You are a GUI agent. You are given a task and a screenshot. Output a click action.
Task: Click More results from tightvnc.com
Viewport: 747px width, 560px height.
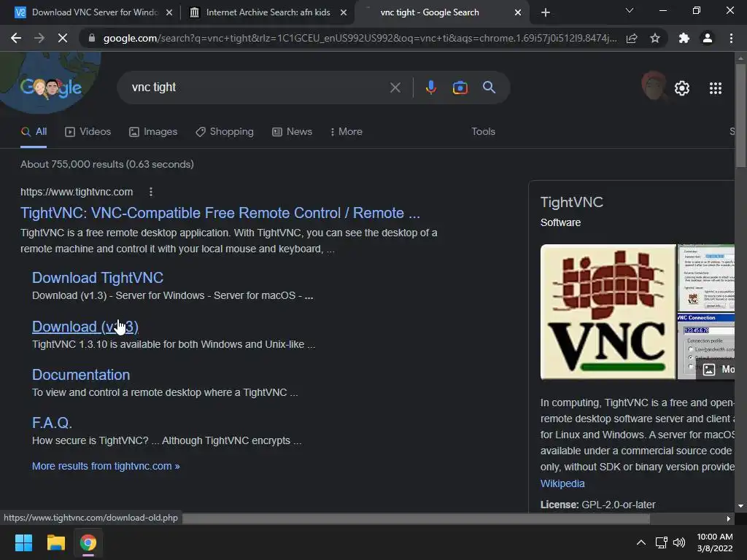point(106,466)
